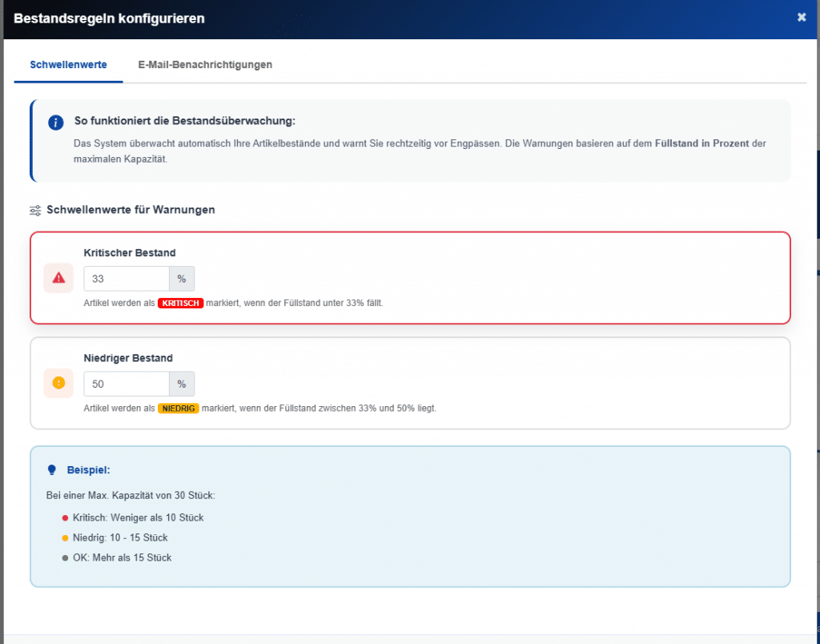820x644 pixels.
Task: Click the red warning triangle icon
Action: pyautogui.click(x=58, y=278)
